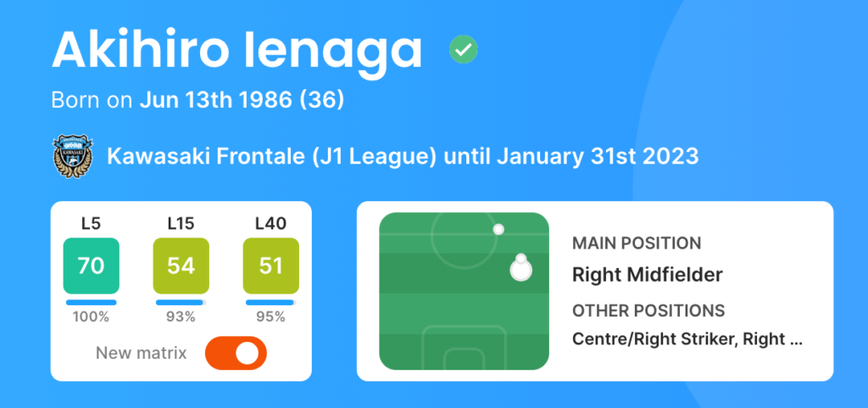Expand truncated other positions text
This screenshot has width=868, height=408.
click(687, 339)
